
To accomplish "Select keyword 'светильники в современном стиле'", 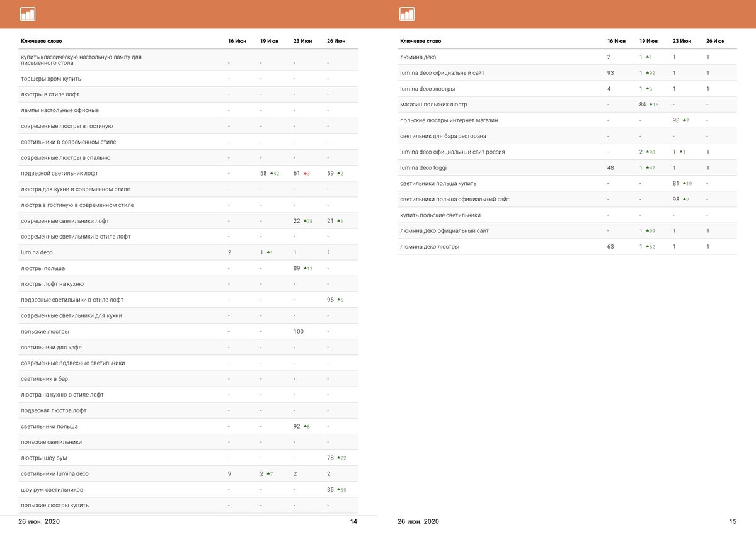I will [68, 142].
